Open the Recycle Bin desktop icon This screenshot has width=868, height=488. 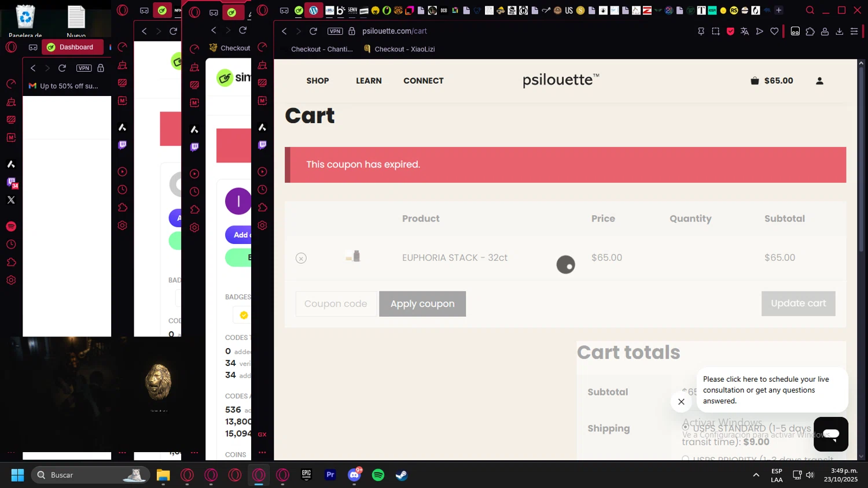(x=25, y=21)
